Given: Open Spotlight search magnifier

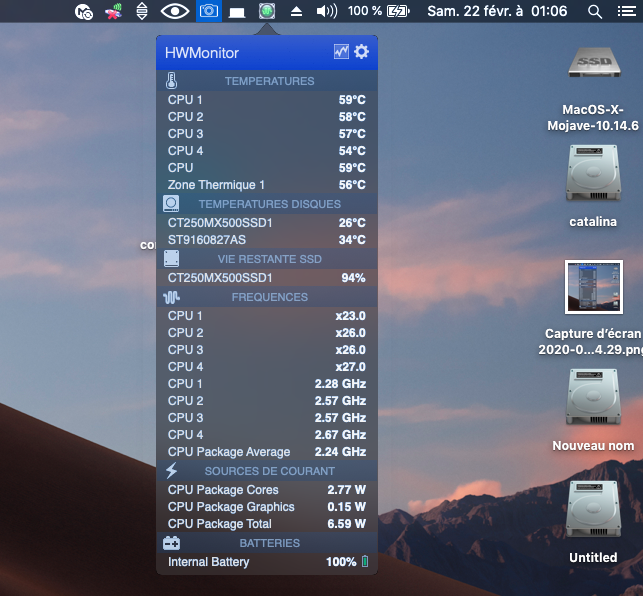Looking at the screenshot, I should 595,11.
